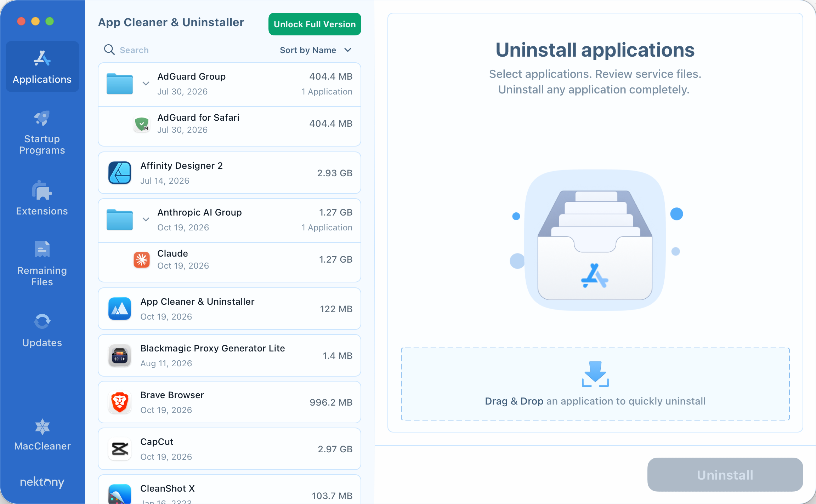Select the Blackmagic Proxy Generator Lite icon
The image size is (816, 504).
pos(120,355)
